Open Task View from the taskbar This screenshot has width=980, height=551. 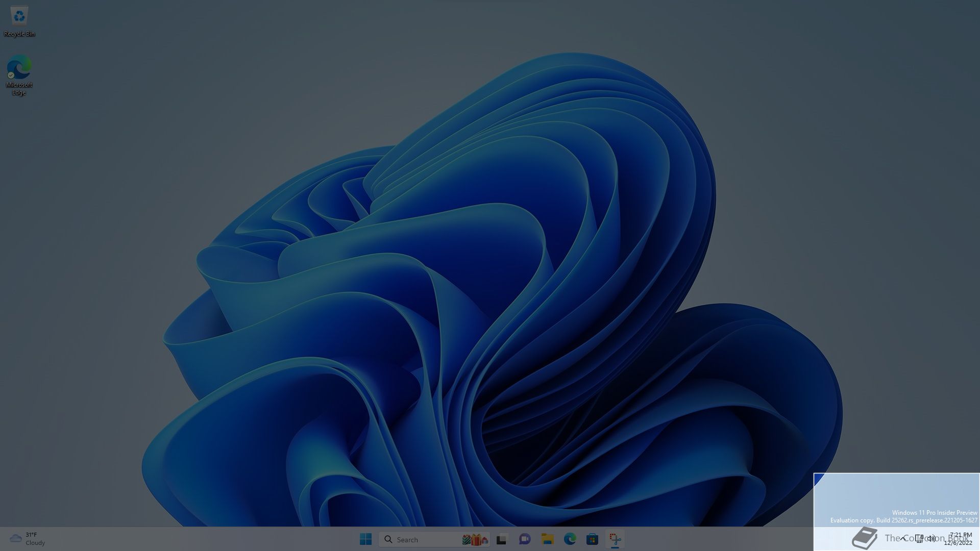click(x=501, y=539)
